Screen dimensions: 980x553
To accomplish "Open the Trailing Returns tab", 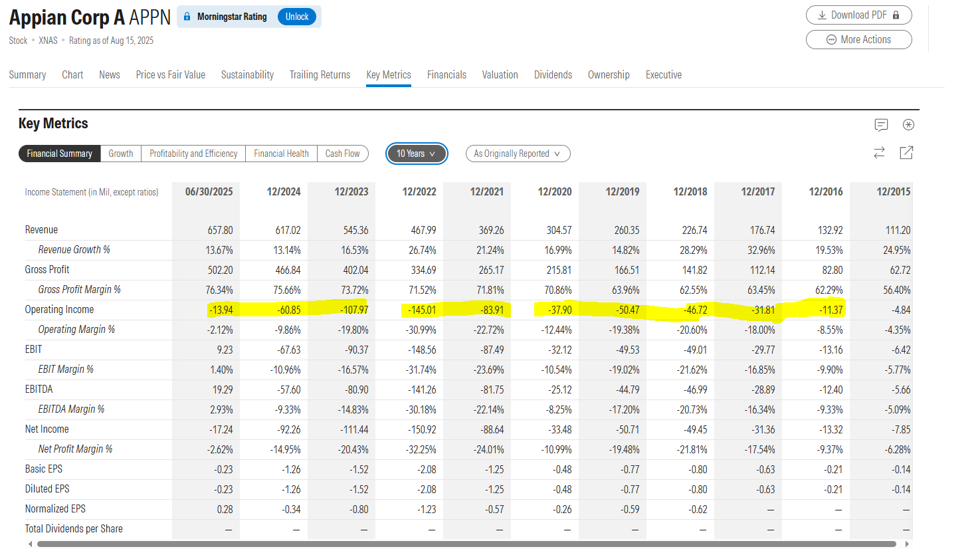I will click(x=320, y=74).
